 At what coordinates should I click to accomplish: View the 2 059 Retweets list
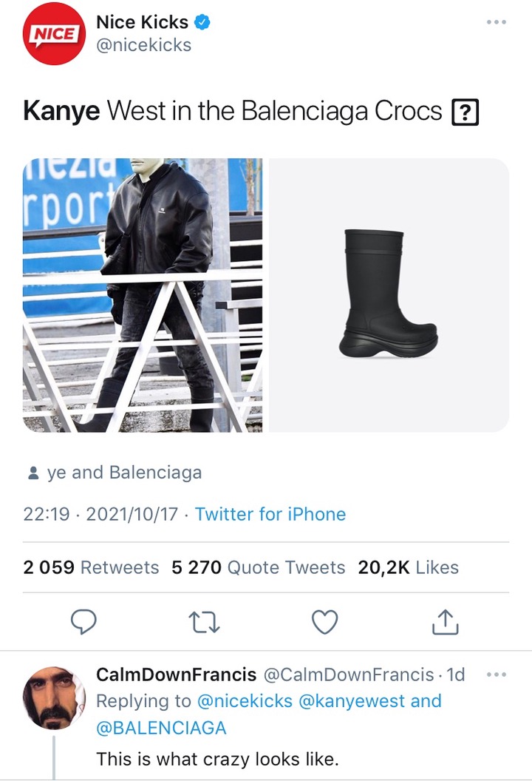click(91, 567)
